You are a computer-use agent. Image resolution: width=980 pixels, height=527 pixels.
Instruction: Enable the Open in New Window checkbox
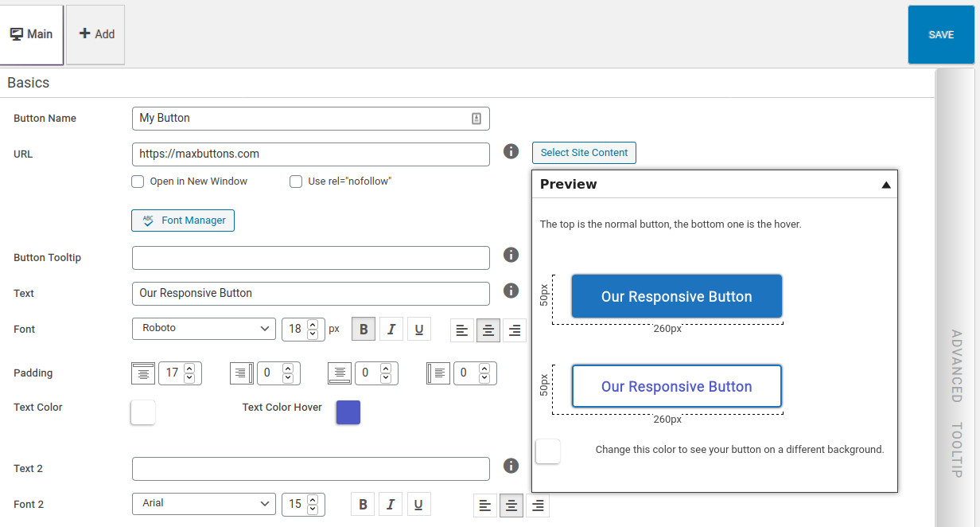pyautogui.click(x=137, y=181)
